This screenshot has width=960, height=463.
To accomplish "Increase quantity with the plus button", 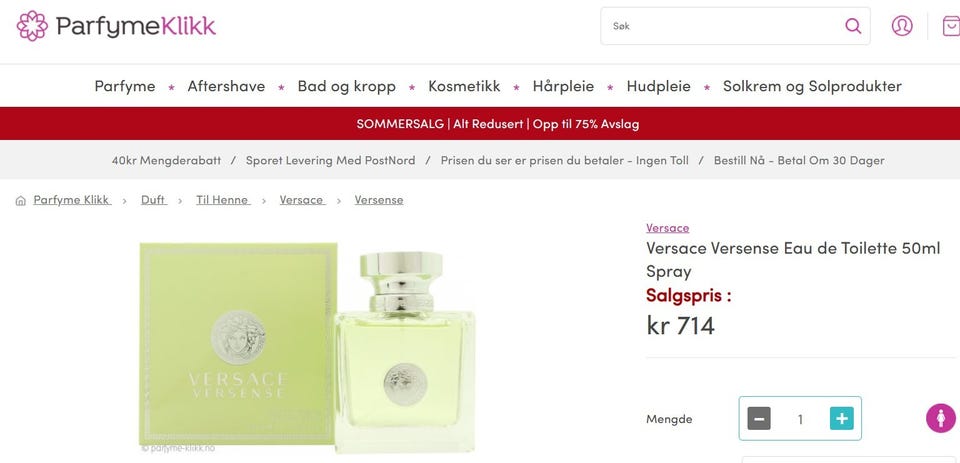I will 842,419.
